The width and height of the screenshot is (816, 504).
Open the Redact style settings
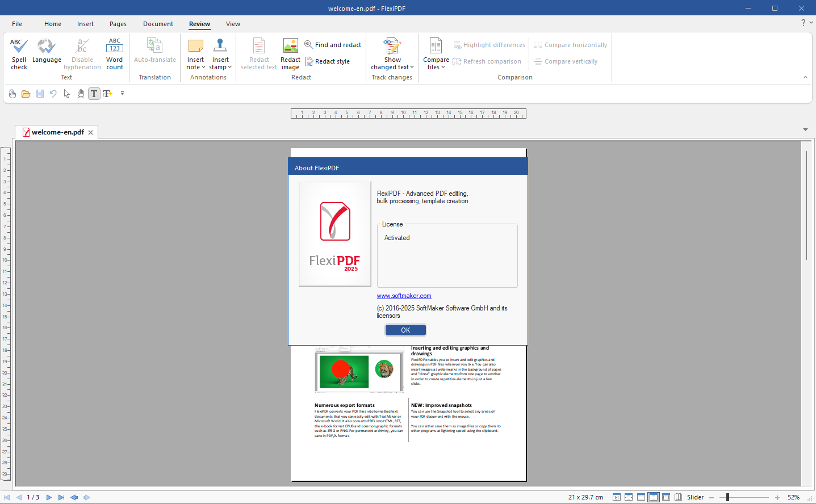pyautogui.click(x=328, y=61)
